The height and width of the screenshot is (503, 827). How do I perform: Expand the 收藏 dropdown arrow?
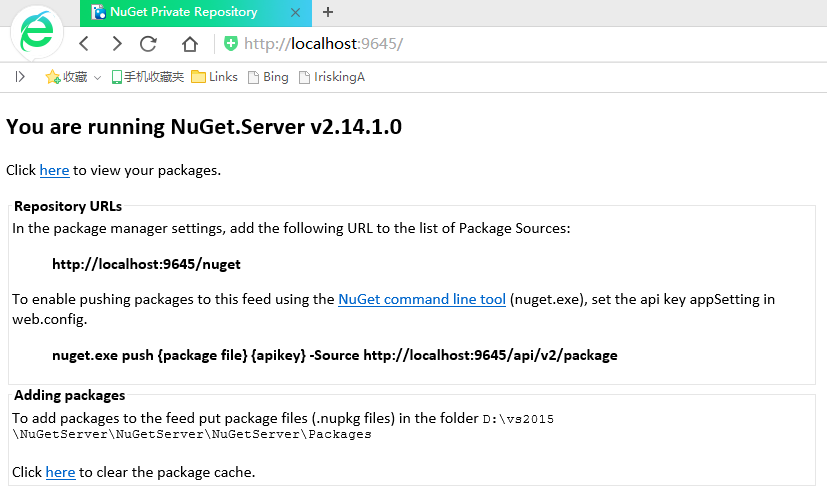[x=98, y=78]
